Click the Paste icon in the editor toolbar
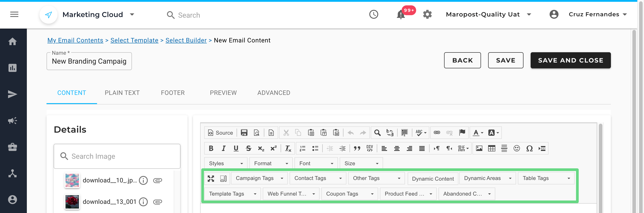 click(x=311, y=133)
